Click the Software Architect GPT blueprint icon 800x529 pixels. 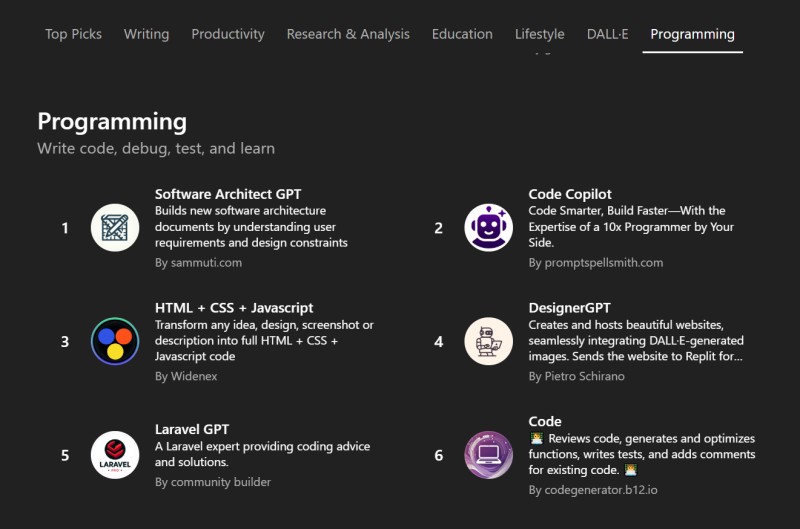115,227
